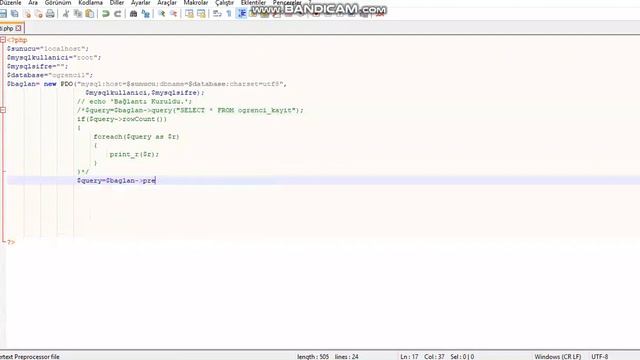Click the line $sunucu="localhost";

pos(48,49)
